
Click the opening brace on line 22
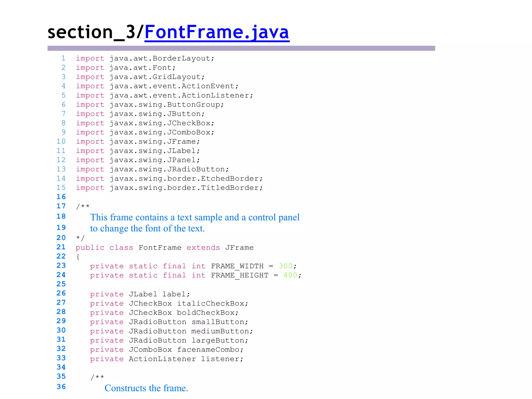78,257
